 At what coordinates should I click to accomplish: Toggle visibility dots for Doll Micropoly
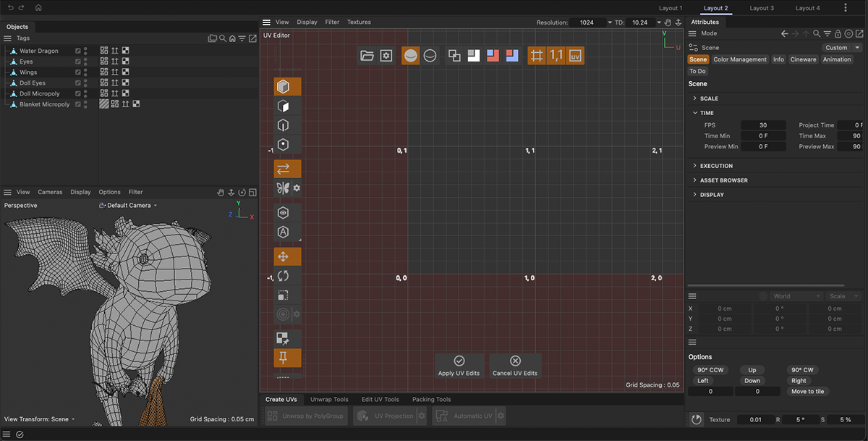pos(85,93)
